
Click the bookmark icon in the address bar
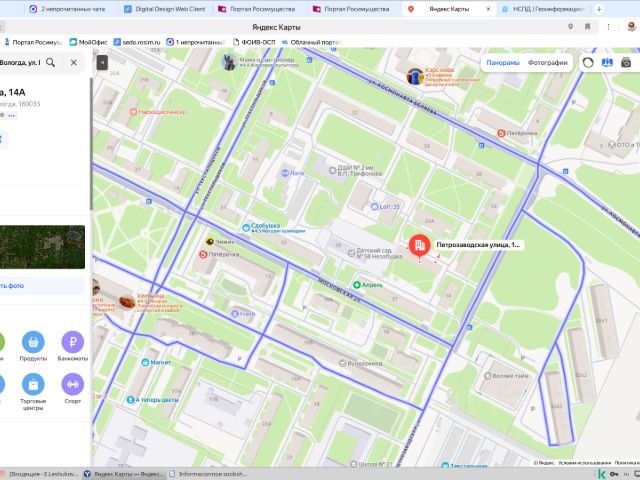click(588, 27)
